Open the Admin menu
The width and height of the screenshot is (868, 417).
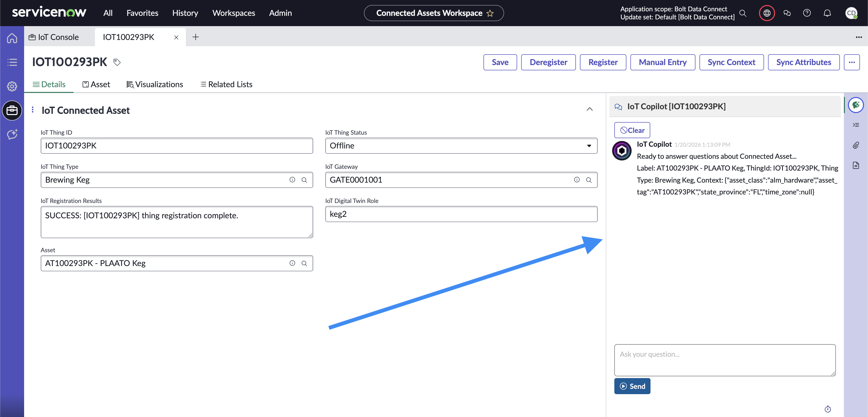280,13
